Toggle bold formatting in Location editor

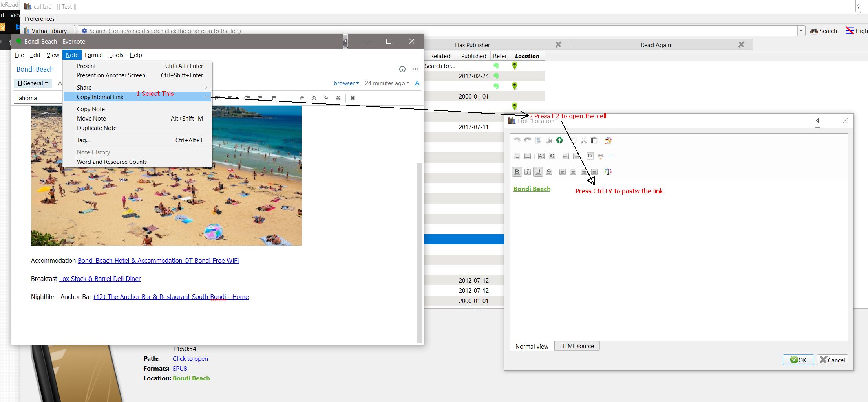pos(517,172)
